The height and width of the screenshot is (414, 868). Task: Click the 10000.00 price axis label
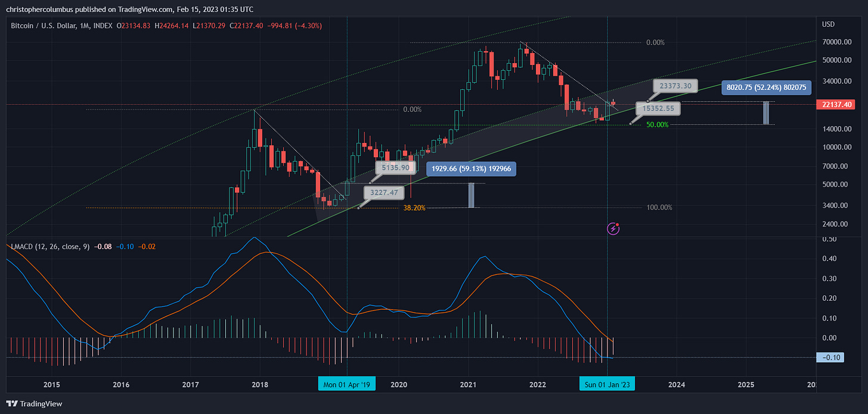click(x=836, y=147)
